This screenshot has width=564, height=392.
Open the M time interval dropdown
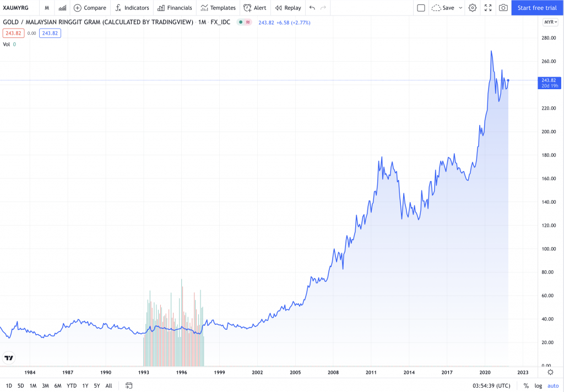click(x=47, y=8)
